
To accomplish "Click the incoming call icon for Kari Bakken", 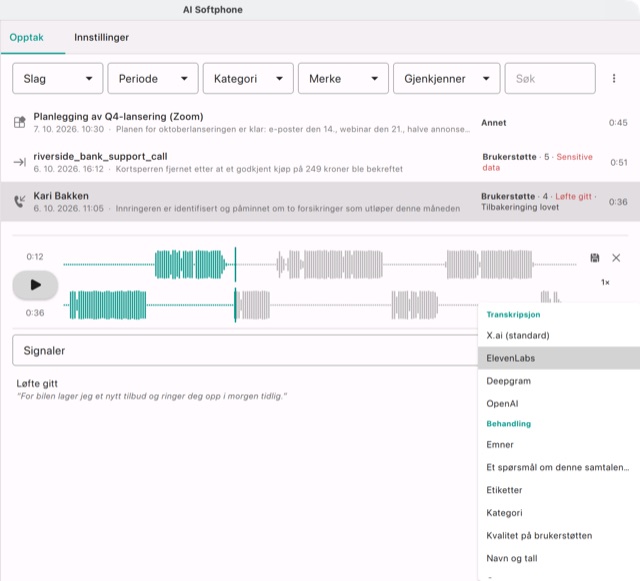I will pos(20,201).
